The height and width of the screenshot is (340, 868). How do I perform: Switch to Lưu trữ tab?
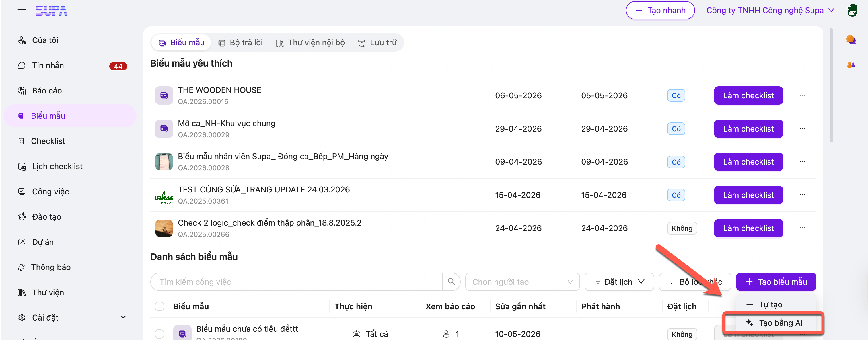[x=377, y=42]
